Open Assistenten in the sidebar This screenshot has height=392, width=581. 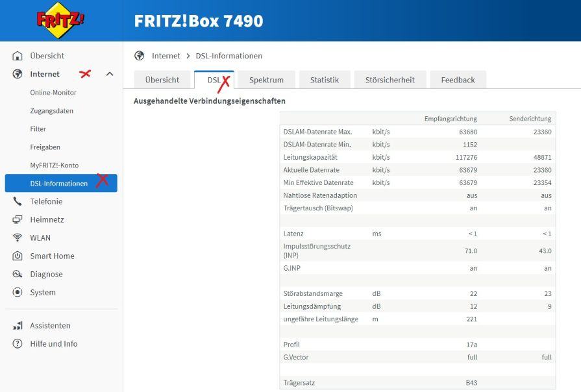(x=50, y=325)
